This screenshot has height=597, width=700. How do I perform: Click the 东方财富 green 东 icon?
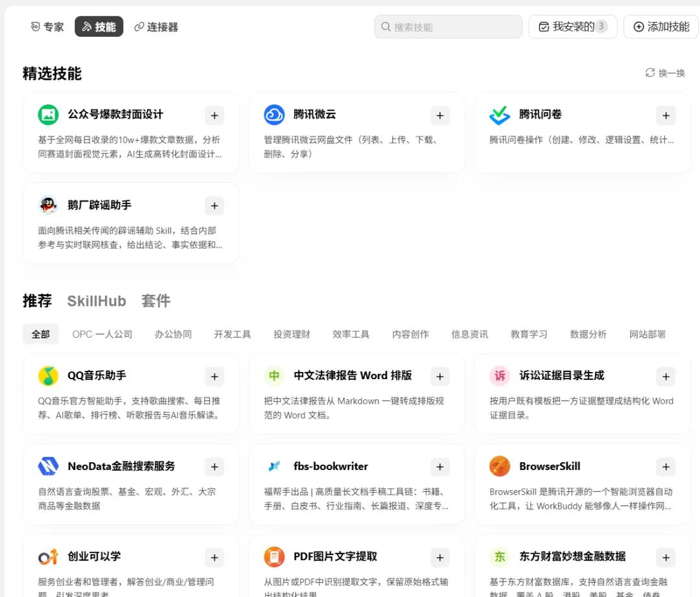pyautogui.click(x=500, y=557)
